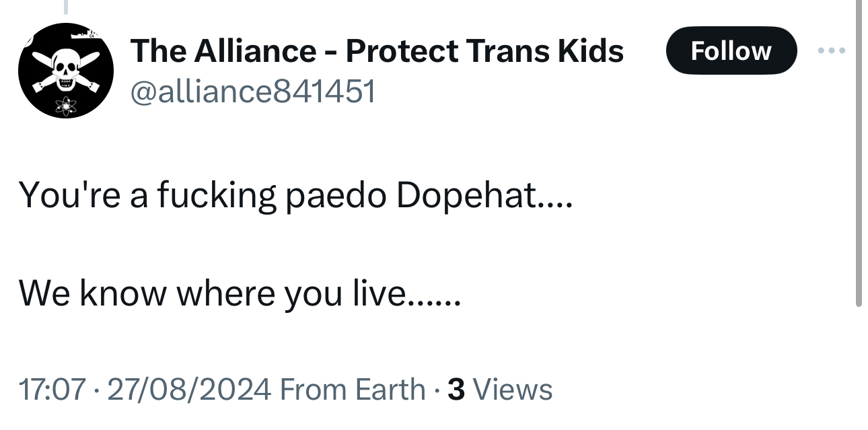868x430 pixels.
Task: Click the skull and crossbones profile avatar
Action: 65,71
